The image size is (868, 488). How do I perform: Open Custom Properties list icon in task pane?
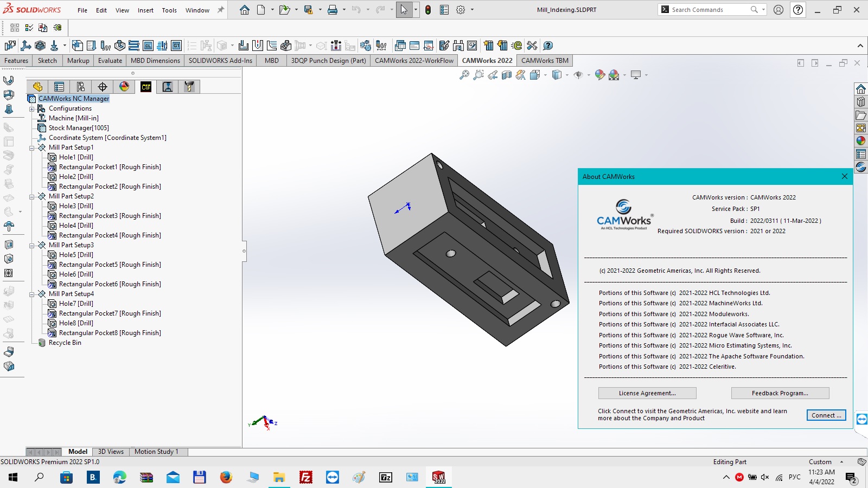(x=861, y=154)
